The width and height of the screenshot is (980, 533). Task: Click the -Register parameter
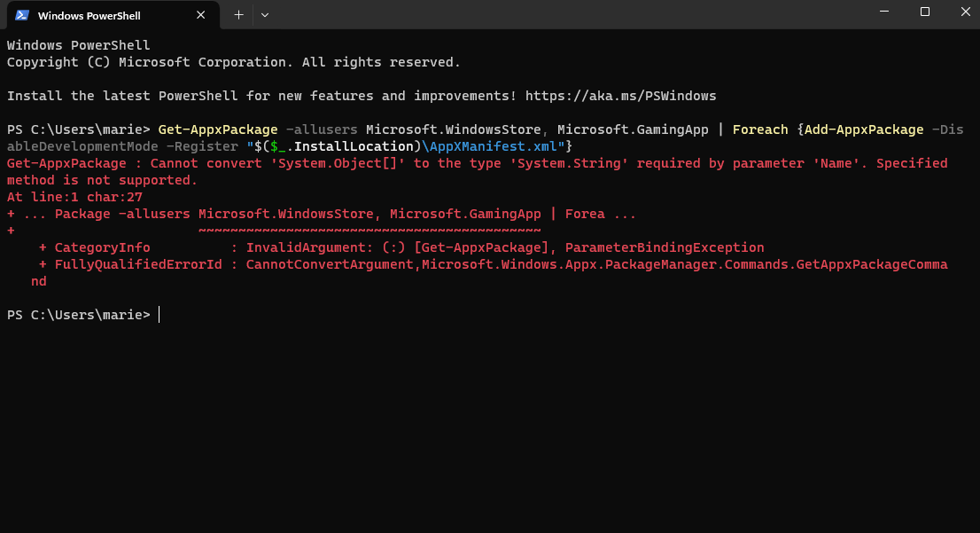click(x=202, y=146)
